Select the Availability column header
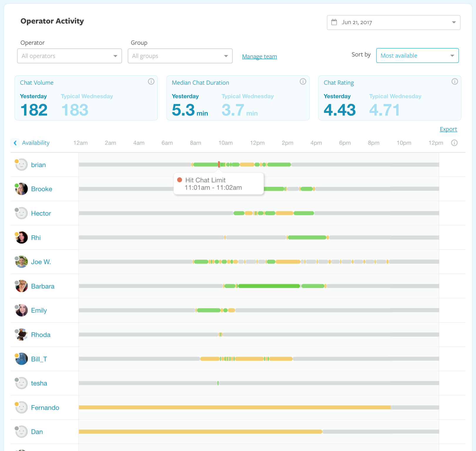 click(x=36, y=143)
